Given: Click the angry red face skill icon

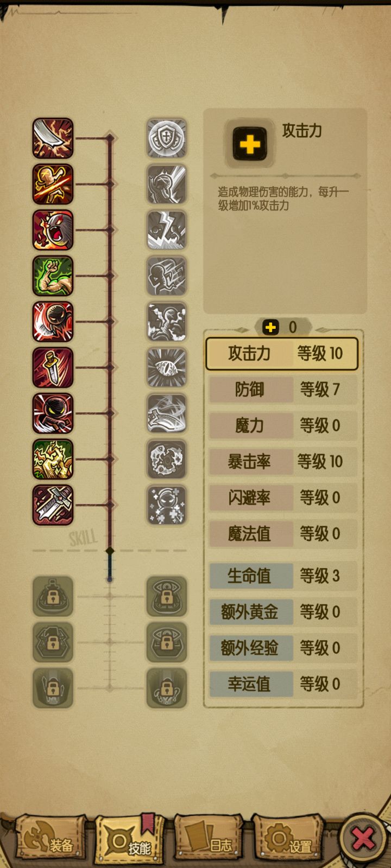Looking at the screenshot, I should tap(53, 230).
